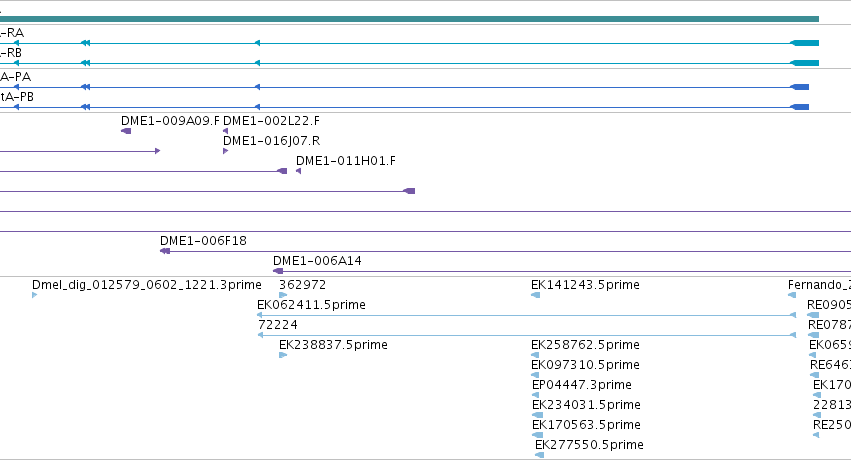
Task: Click the Dmel_dig_012579_0602_1221.3prime arrow glyph
Action: click(35, 295)
